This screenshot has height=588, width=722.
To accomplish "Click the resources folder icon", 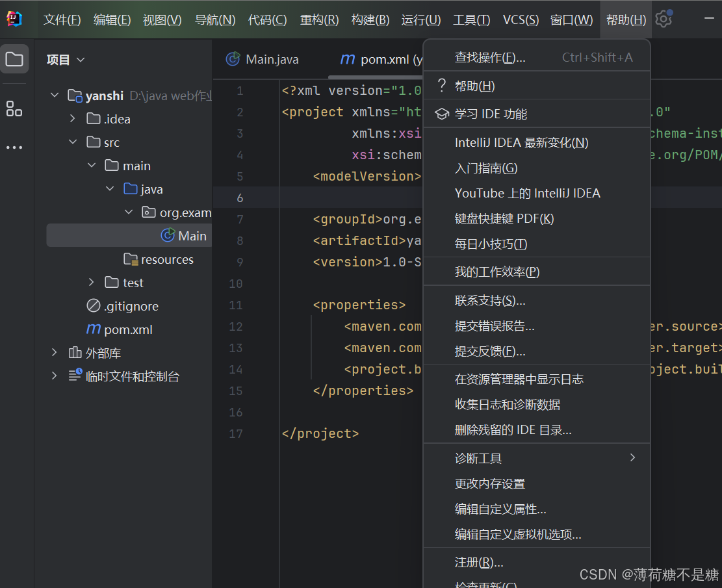I will [x=131, y=259].
